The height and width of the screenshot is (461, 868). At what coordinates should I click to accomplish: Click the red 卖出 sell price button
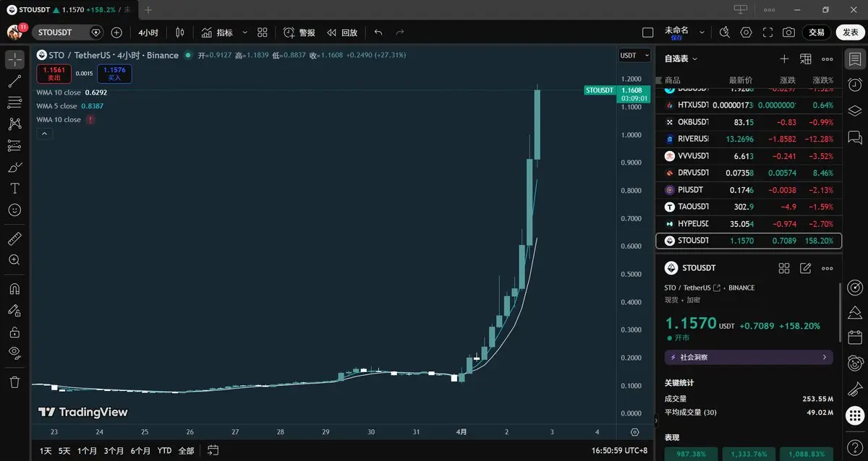[x=54, y=74]
